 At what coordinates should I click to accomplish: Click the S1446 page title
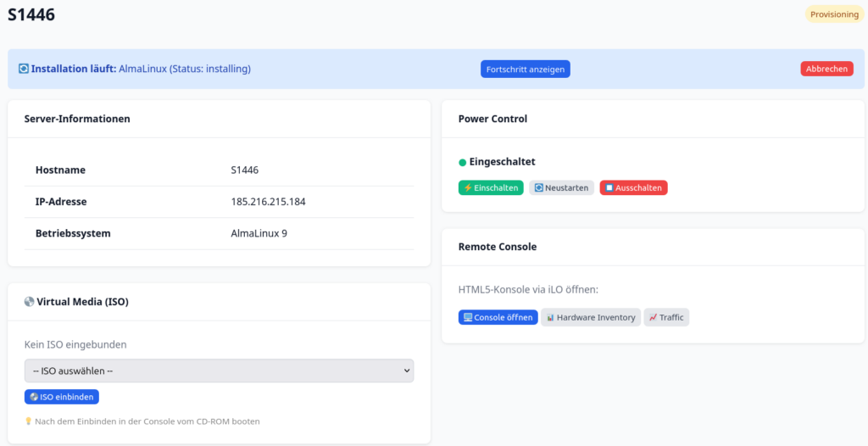pos(31,14)
